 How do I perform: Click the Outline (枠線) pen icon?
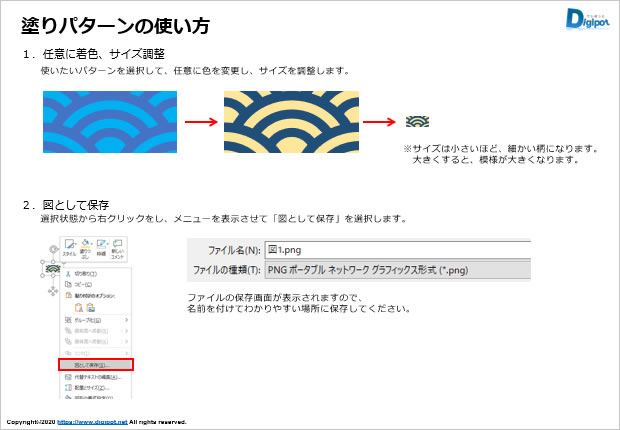coord(101,246)
